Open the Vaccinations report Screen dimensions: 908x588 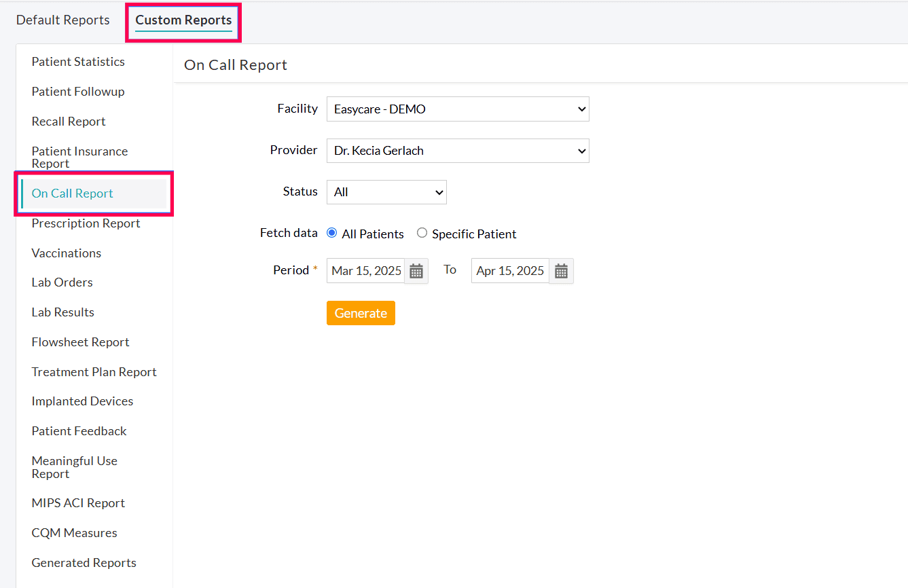coord(66,253)
